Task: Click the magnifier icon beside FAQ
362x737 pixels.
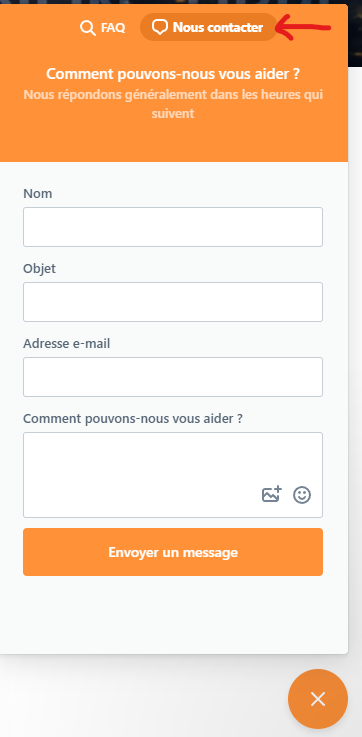Action: click(87, 28)
